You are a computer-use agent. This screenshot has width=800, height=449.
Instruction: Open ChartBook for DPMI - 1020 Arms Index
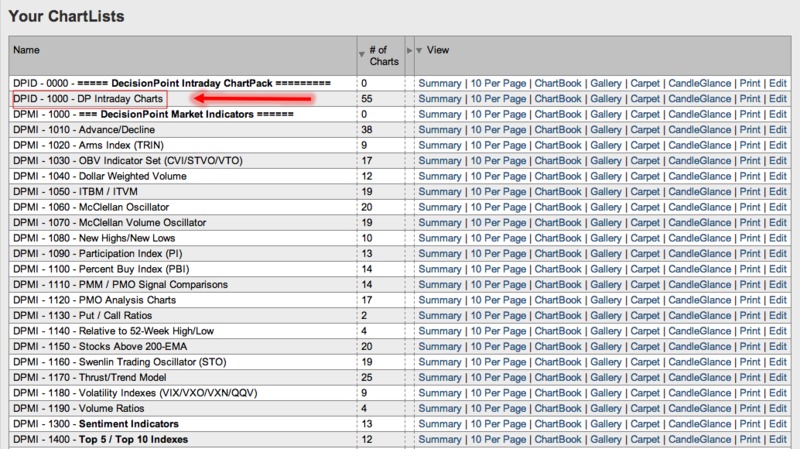point(558,145)
